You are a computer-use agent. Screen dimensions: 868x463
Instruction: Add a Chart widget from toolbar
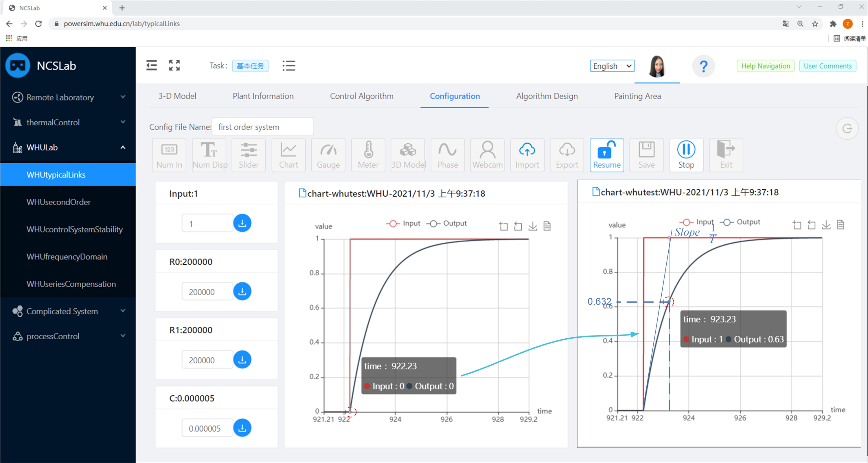click(x=288, y=155)
